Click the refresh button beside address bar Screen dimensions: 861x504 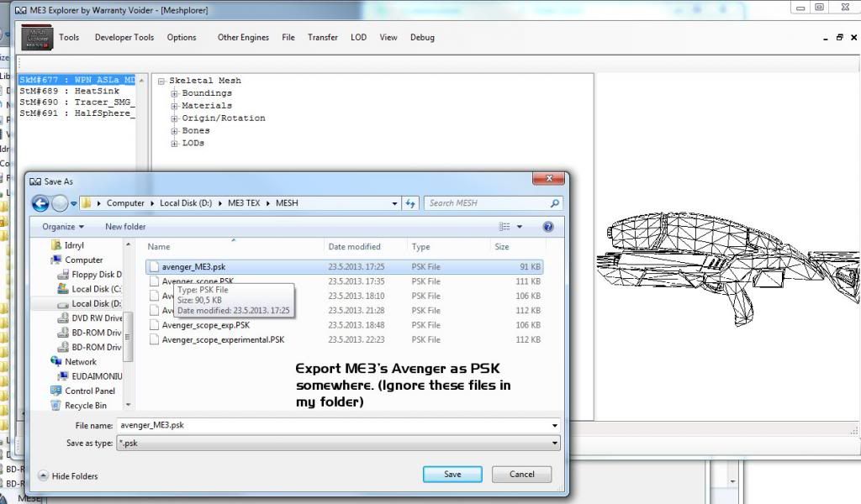pos(410,203)
